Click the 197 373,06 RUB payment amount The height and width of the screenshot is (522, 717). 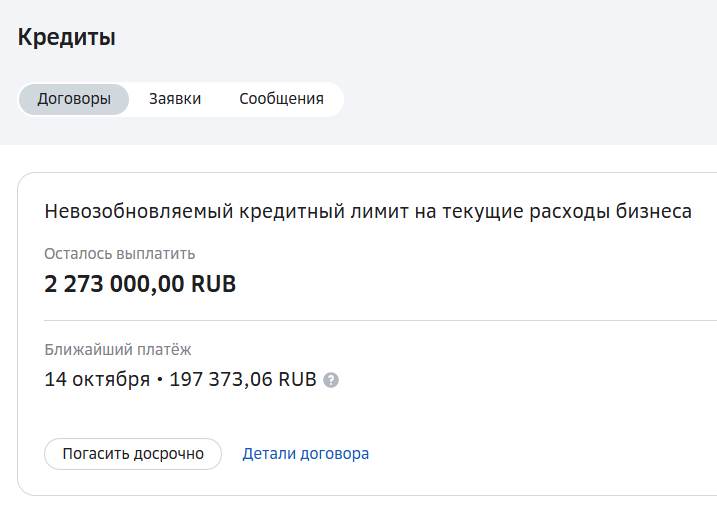click(x=243, y=380)
